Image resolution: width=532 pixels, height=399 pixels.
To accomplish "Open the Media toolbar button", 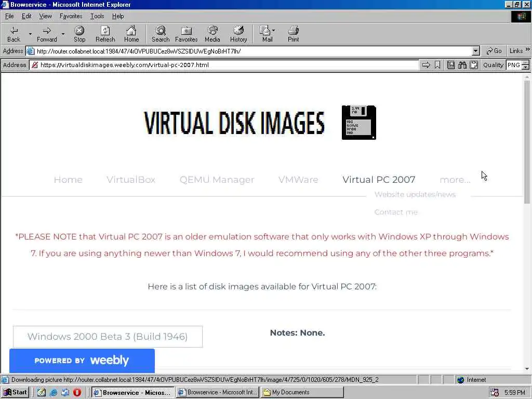I will tap(212, 34).
